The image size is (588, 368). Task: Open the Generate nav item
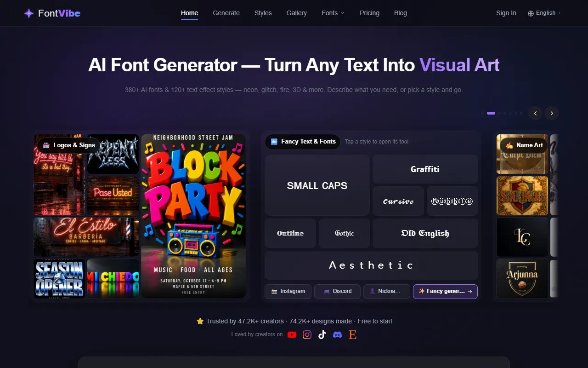coord(226,13)
